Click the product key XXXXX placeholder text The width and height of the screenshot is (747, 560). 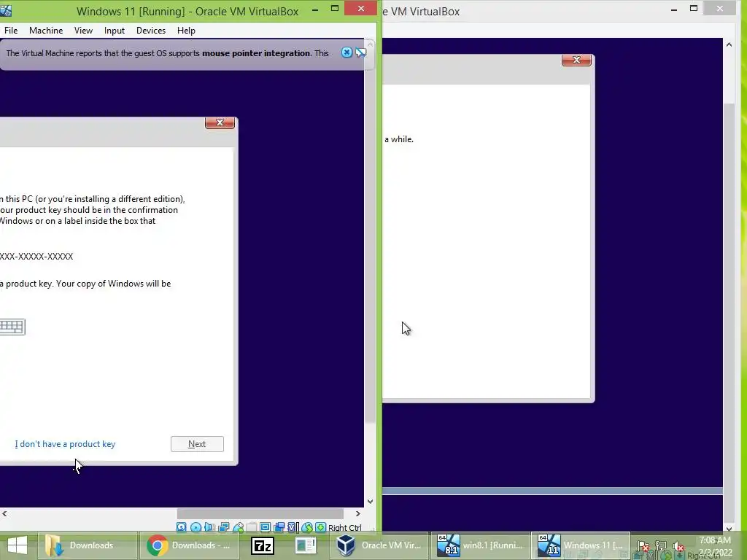(36, 256)
